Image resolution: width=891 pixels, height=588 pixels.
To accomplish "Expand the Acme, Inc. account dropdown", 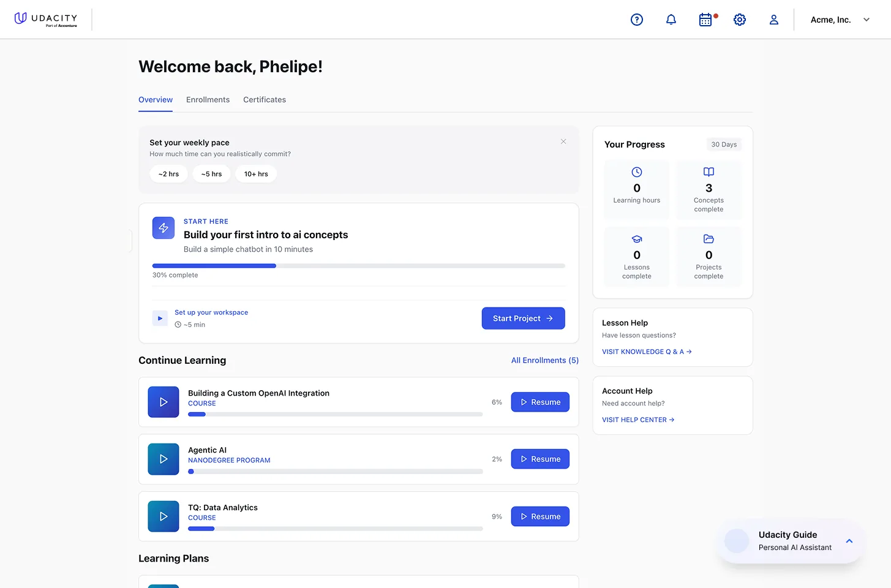I will click(x=840, y=20).
